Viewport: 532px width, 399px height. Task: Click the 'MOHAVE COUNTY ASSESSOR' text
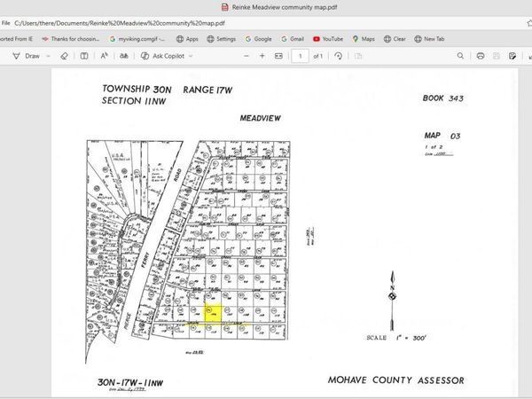click(x=396, y=380)
